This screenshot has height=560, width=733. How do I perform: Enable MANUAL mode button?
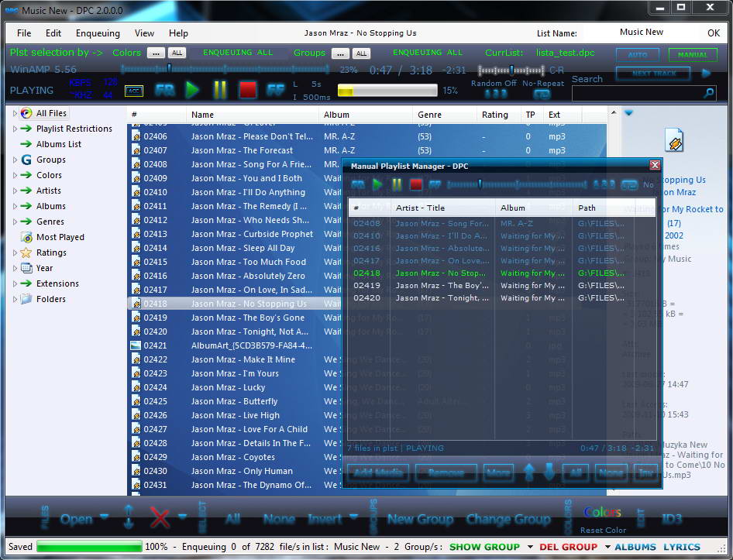coord(693,55)
